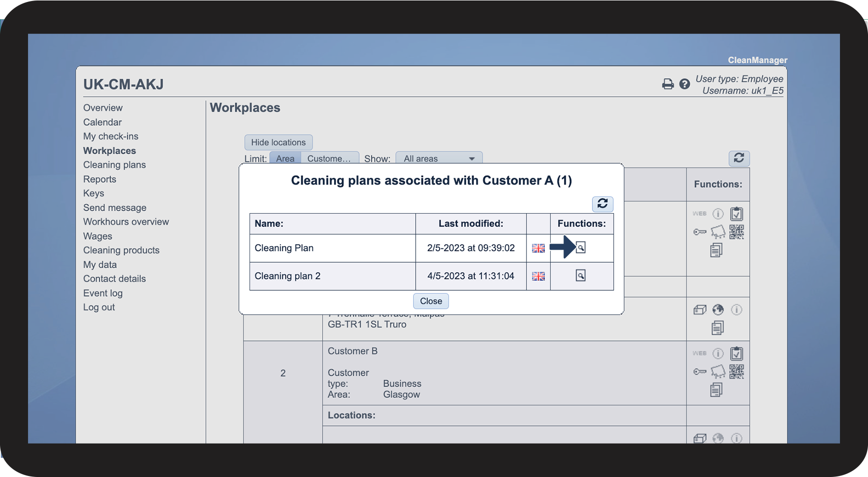Open Workhours overview from the sidebar menu
The height and width of the screenshot is (477, 868).
point(126,222)
